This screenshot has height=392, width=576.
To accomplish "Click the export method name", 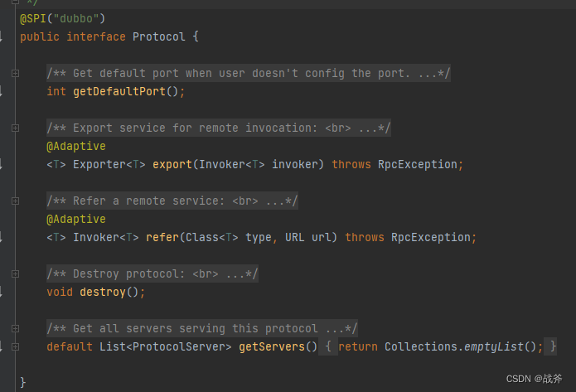I will click(172, 164).
